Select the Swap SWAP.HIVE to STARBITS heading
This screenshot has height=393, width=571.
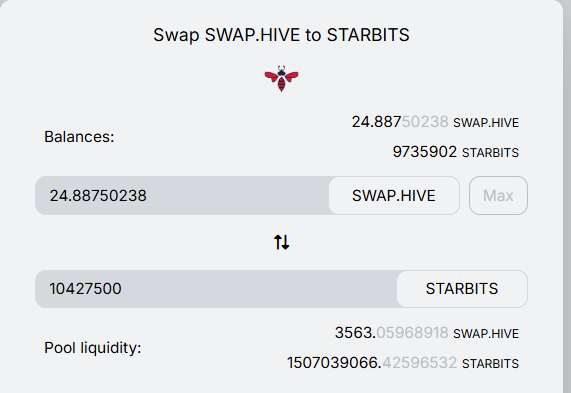click(x=281, y=35)
